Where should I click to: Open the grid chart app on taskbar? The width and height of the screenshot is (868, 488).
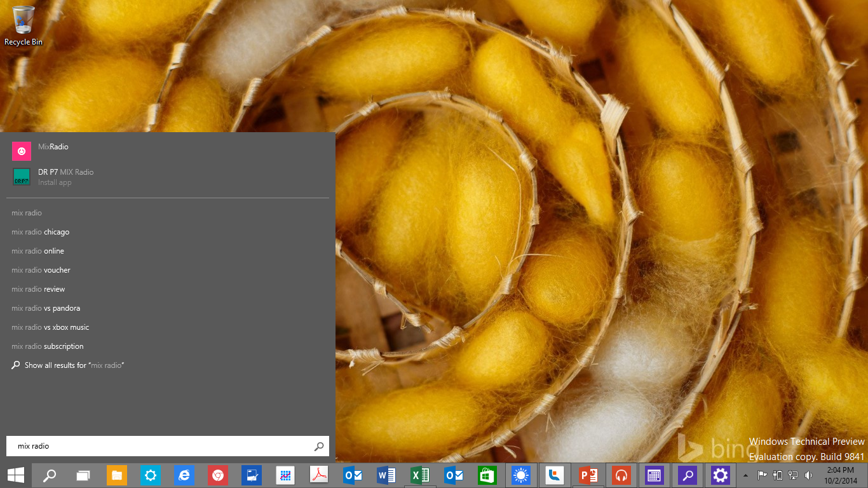[285, 475]
